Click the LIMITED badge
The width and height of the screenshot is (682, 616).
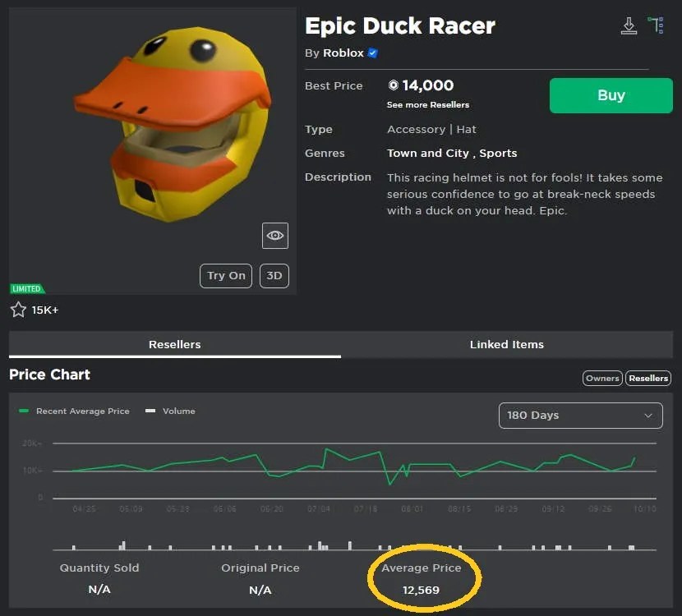coord(27,288)
